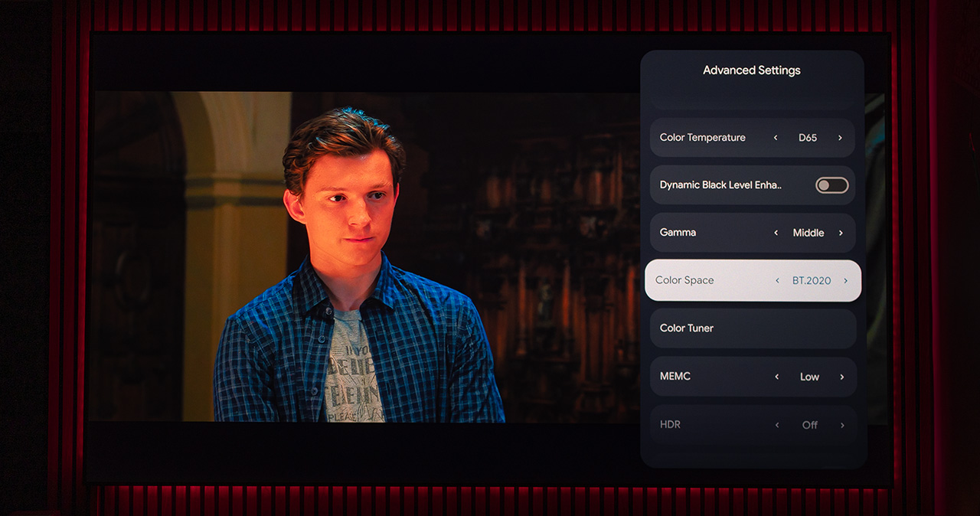The width and height of the screenshot is (980, 516).
Task: Decrease MEMC level with left arrow
Action: (777, 377)
